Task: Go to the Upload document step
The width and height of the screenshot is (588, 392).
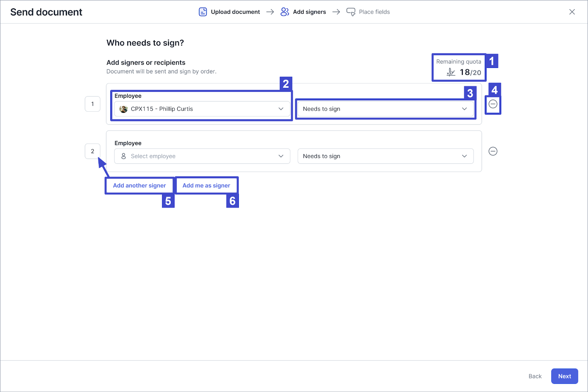Action: pyautogui.click(x=235, y=12)
